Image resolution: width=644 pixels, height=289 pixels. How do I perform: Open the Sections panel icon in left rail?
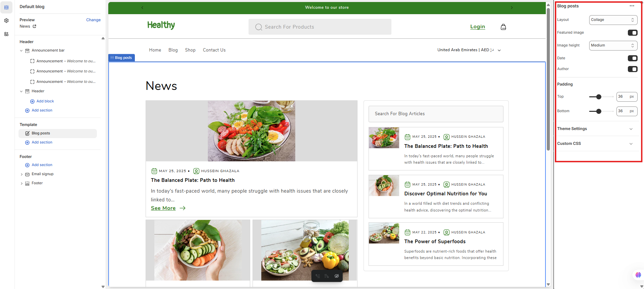pos(6,7)
